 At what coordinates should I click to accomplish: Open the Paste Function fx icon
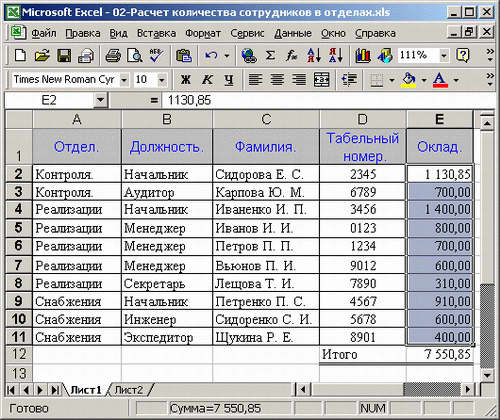tap(292, 55)
